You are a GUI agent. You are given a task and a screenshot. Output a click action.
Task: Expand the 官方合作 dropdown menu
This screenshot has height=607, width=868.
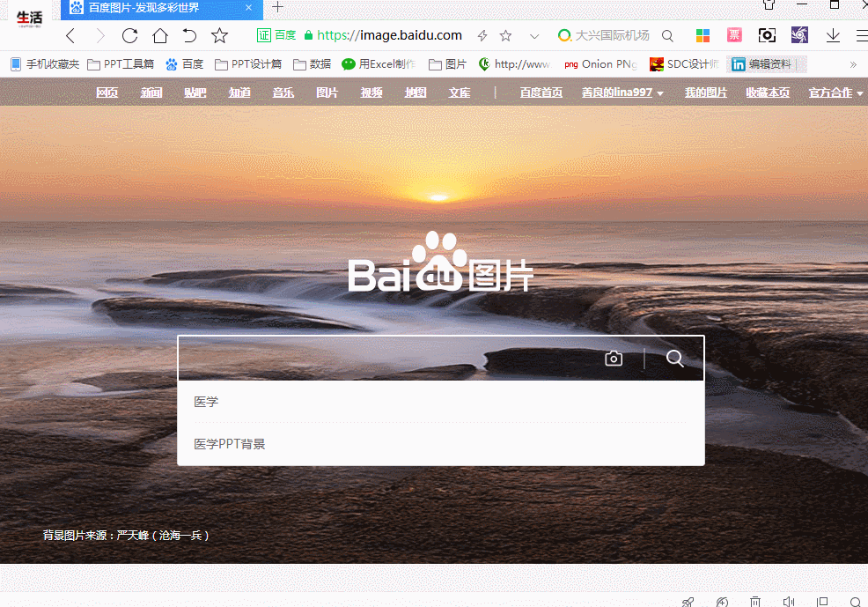pyautogui.click(x=835, y=93)
